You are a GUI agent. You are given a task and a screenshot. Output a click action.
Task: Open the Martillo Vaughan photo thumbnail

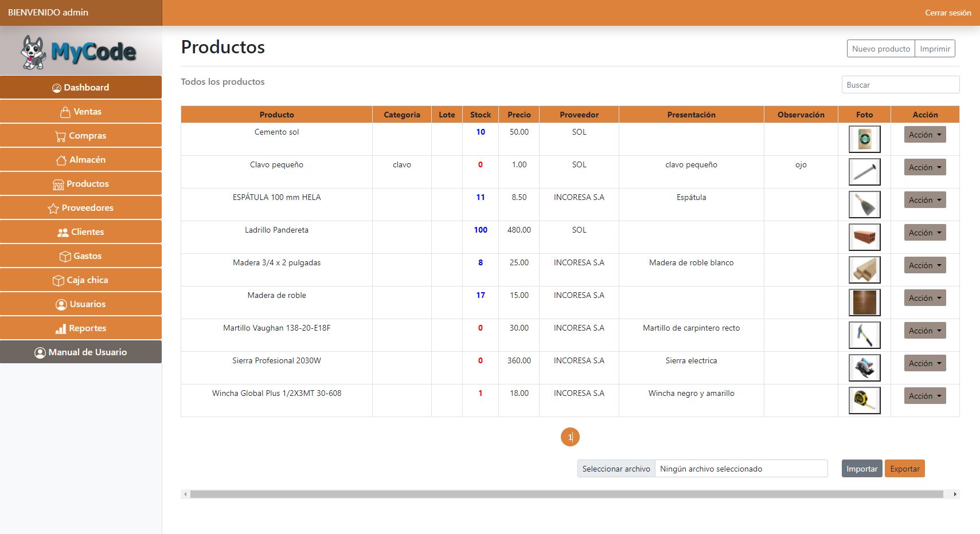[864, 335]
